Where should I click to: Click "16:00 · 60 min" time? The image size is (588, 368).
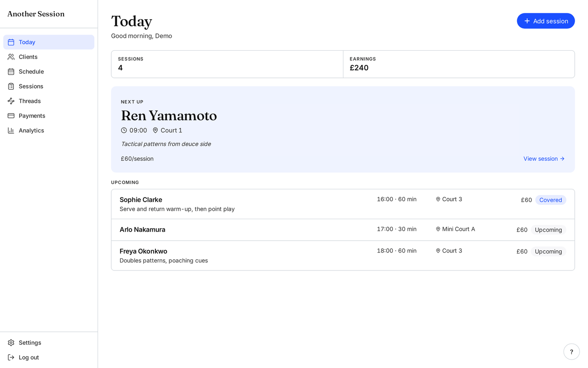tap(397, 199)
